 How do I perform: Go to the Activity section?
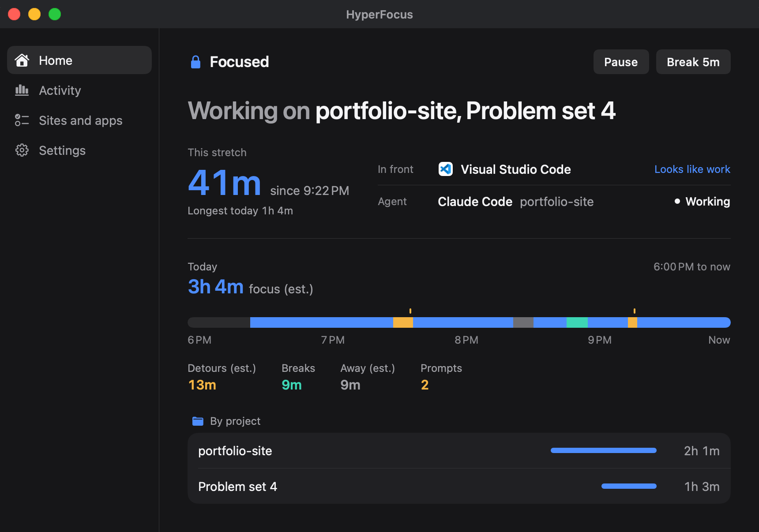click(x=79, y=90)
